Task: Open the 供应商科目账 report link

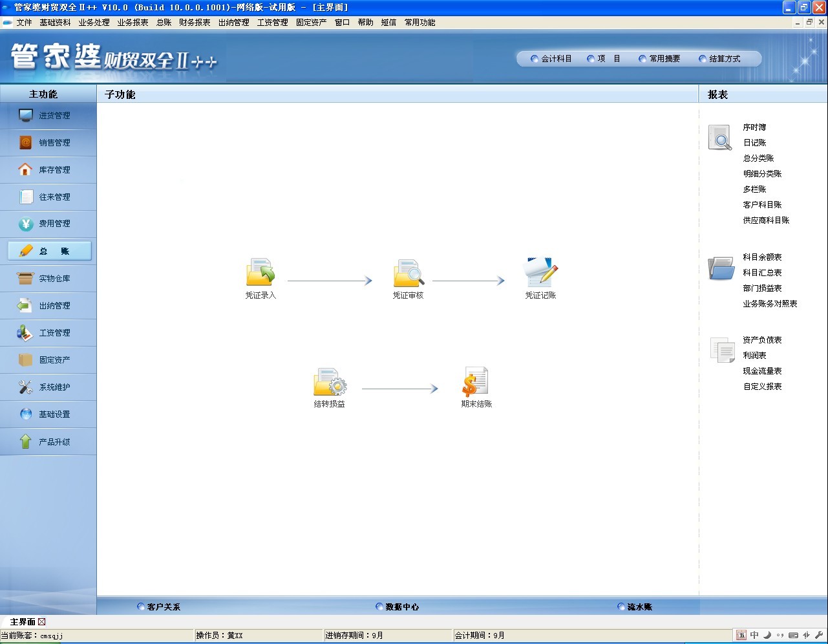Action: click(x=766, y=220)
